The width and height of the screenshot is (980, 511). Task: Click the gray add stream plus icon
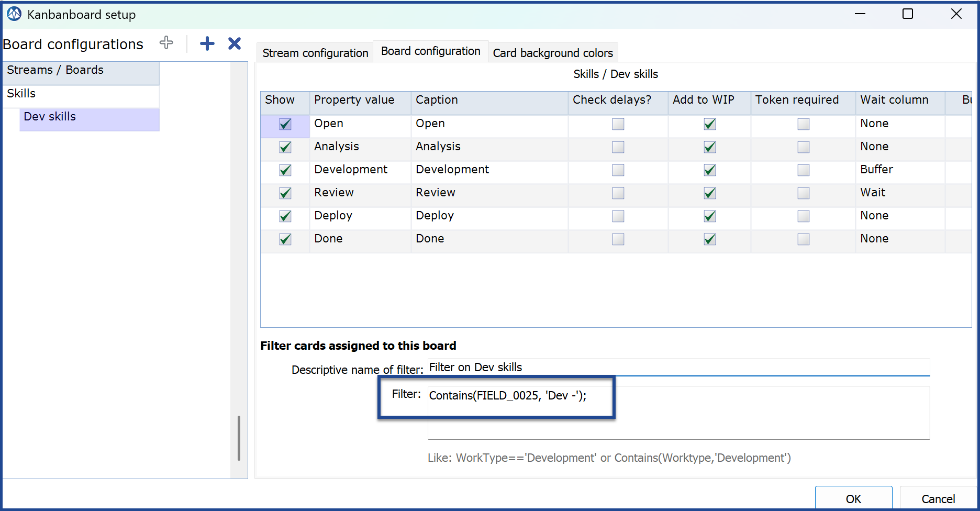[x=166, y=43]
